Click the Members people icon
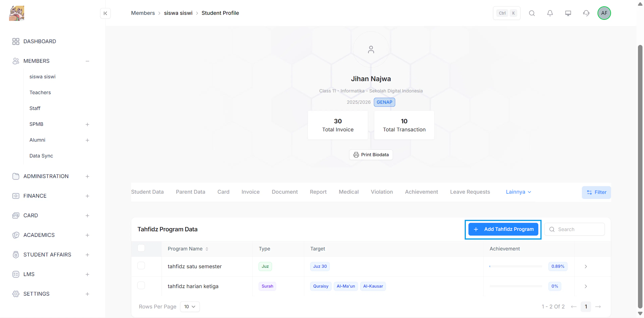Viewport: 644px width, 318px height. [16, 61]
